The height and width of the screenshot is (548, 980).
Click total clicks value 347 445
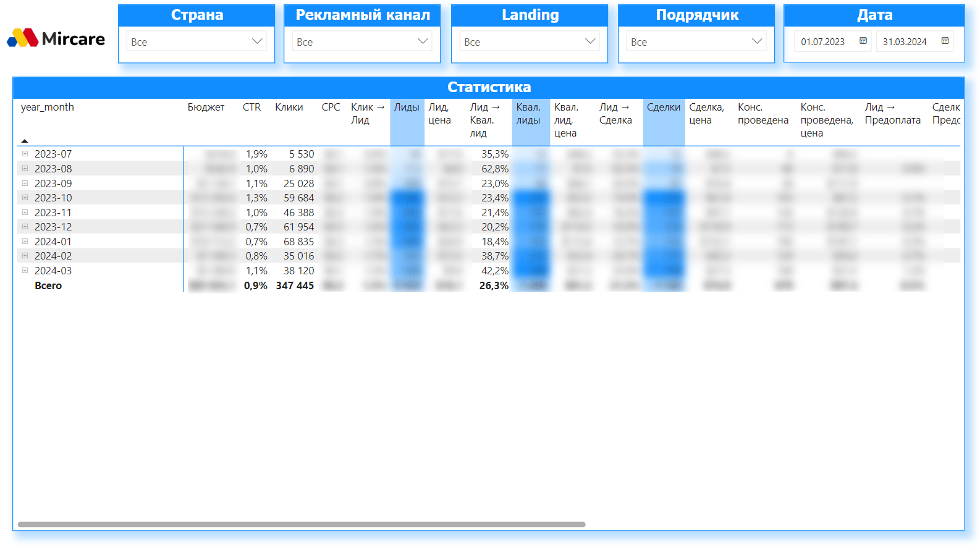[x=295, y=285]
